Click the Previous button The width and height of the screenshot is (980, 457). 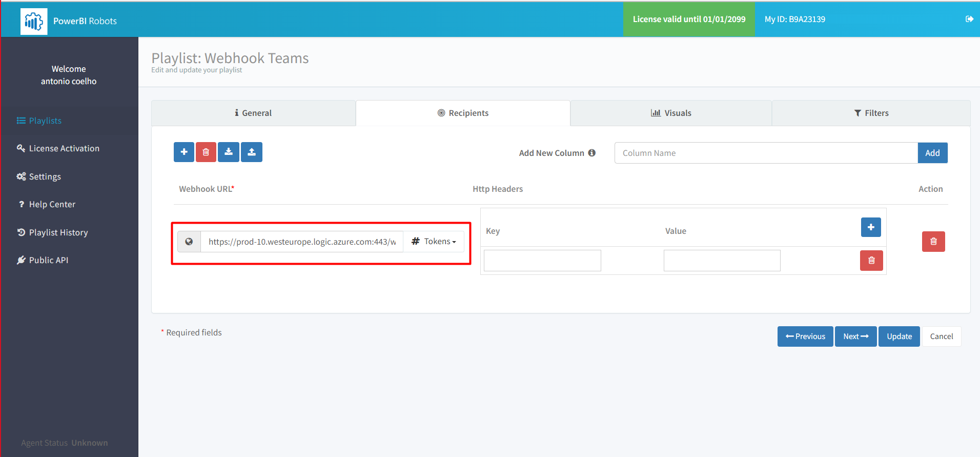point(805,336)
